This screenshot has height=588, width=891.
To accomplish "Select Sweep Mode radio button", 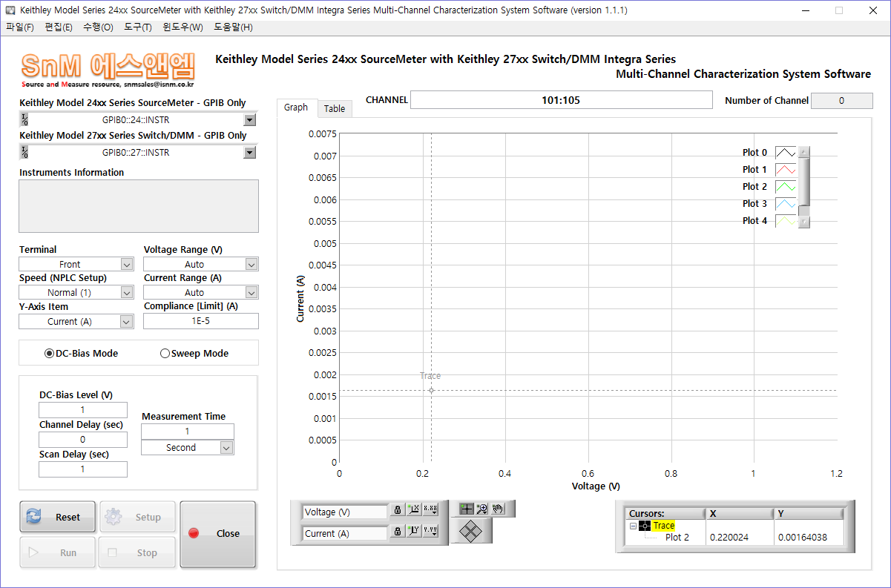I will [165, 354].
